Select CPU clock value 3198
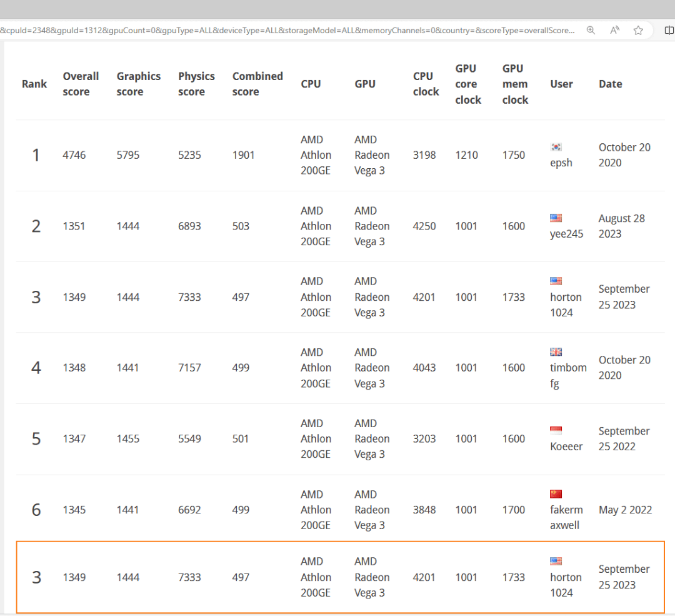 pyautogui.click(x=424, y=155)
